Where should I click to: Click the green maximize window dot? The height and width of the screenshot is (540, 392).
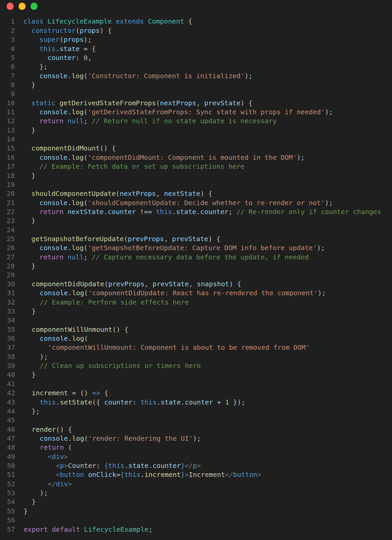(34, 6)
